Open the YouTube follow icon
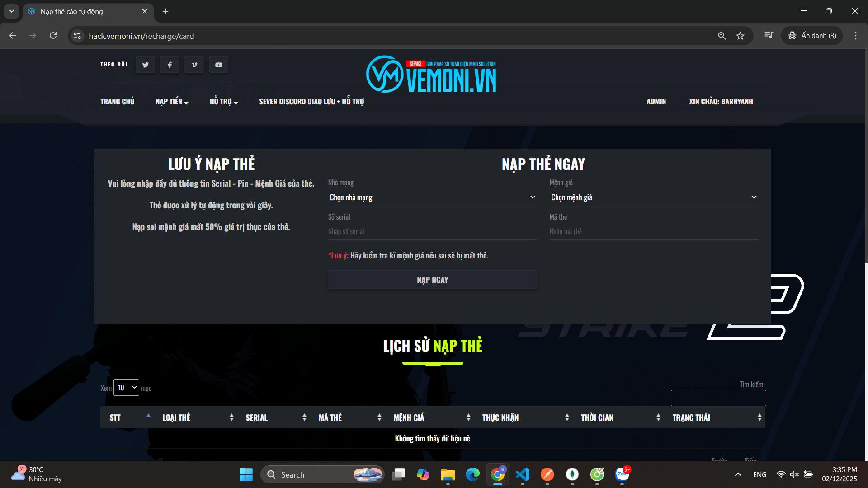The height and width of the screenshot is (488, 868). (219, 65)
